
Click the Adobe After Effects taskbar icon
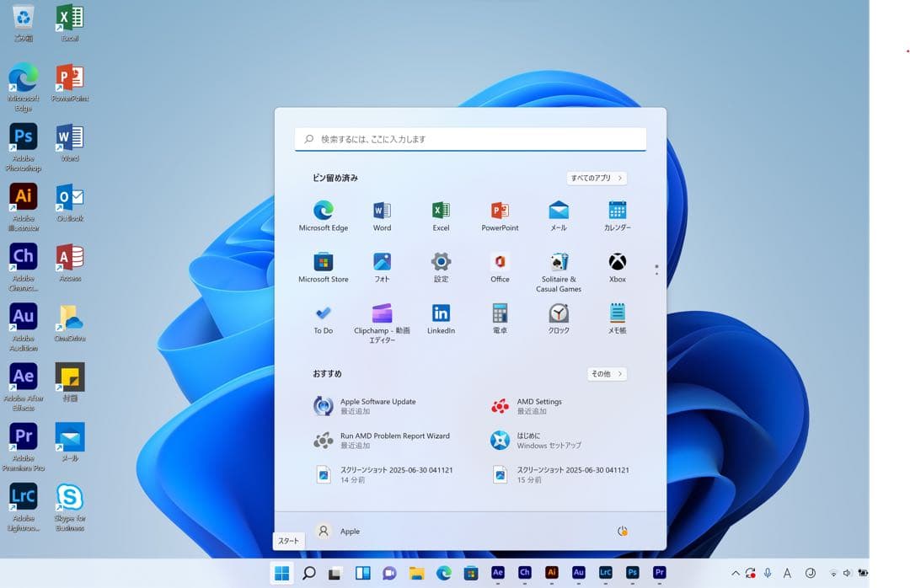click(x=497, y=573)
